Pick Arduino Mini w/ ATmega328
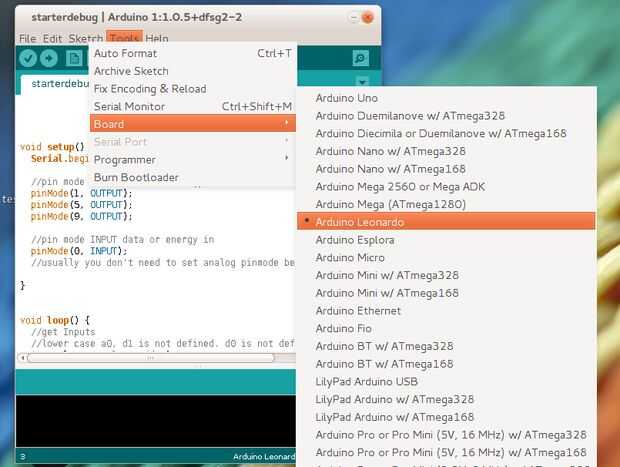Screen dimensions: 620x467 [446, 275]
